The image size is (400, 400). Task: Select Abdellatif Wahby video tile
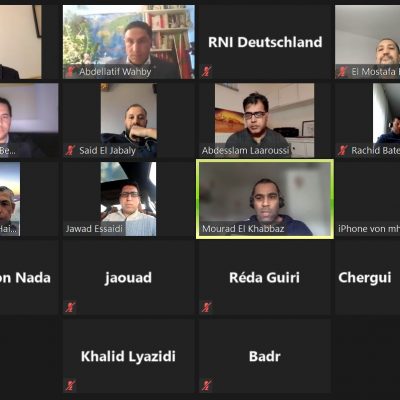click(x=129, y=42)
